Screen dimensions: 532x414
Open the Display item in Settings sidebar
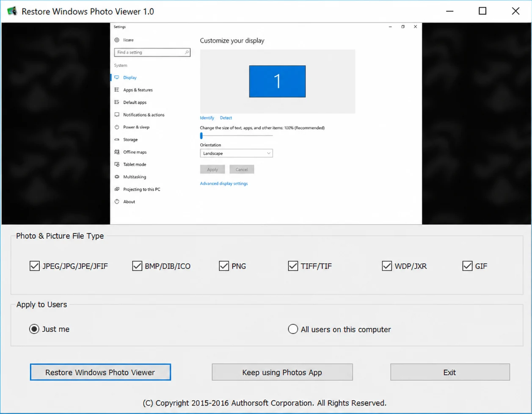[x=130, y=77]
